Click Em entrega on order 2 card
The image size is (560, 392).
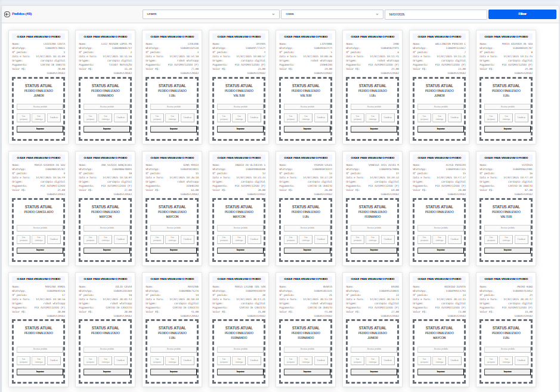tap(106, 118)
